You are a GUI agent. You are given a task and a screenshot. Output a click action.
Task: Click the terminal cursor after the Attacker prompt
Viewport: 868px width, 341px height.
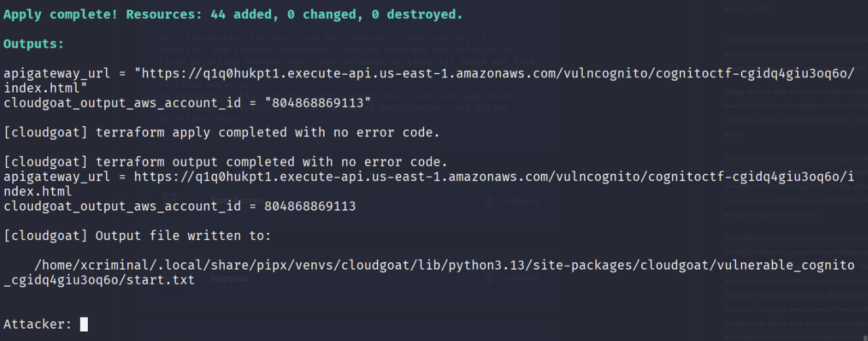[84, 323]
